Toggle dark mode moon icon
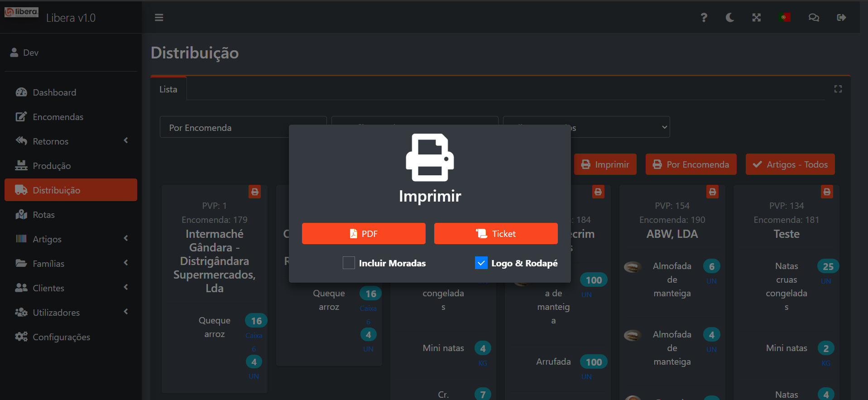Viewport: 868px width, 400px height. (730, 18)
